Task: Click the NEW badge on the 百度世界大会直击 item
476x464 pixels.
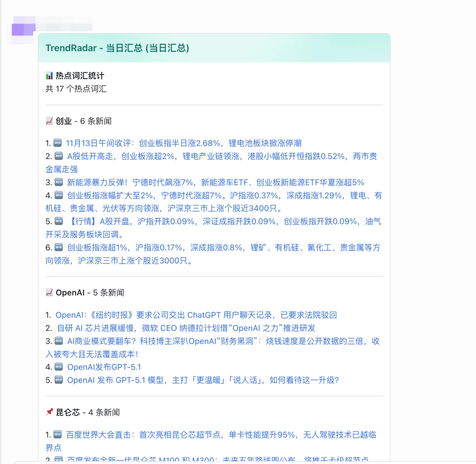Action: coord(58,435)
